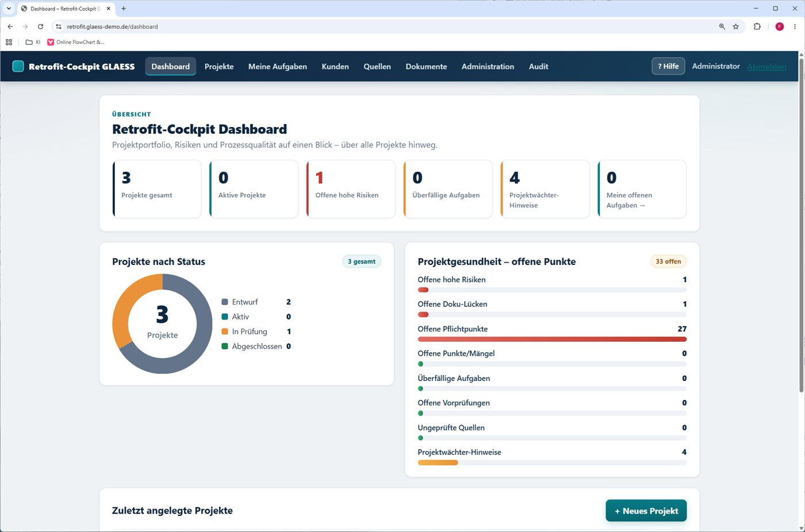Go back with the browser back arrow
The image size is (805, 532).
pos(10,26)
